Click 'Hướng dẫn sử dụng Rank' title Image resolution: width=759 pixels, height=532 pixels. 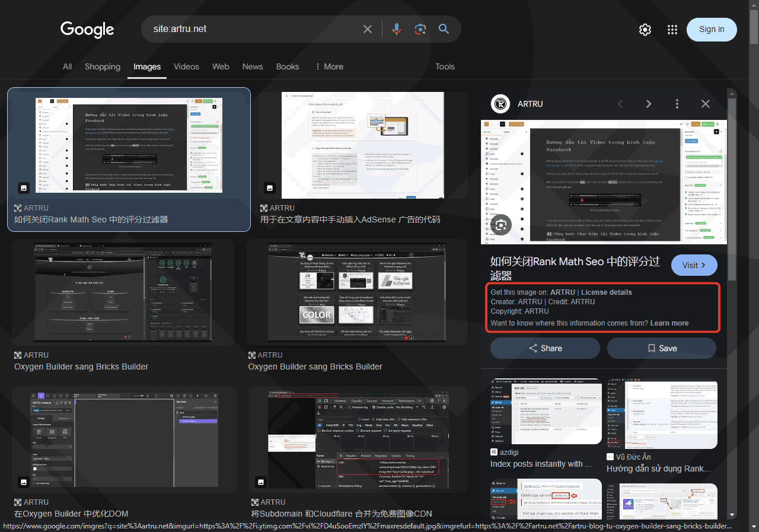point(658,469)
